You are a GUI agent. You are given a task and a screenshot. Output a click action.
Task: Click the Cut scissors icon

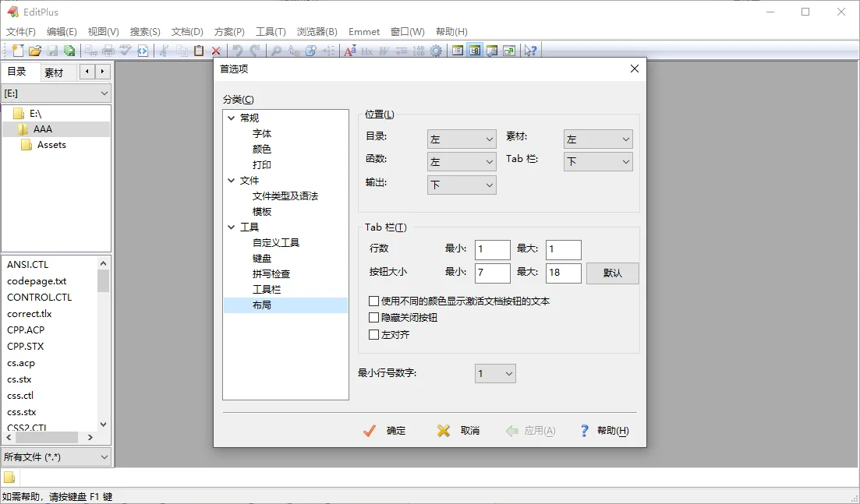164,51
